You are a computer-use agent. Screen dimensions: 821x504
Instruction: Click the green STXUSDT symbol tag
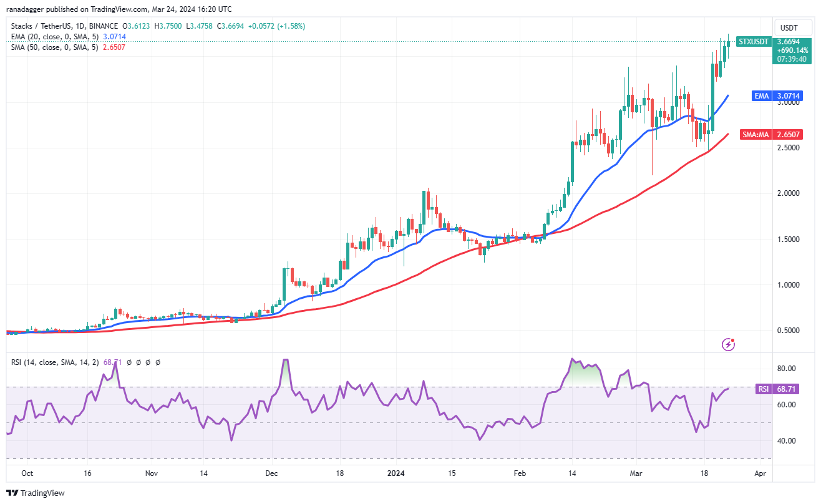click(x=754, y=42)
